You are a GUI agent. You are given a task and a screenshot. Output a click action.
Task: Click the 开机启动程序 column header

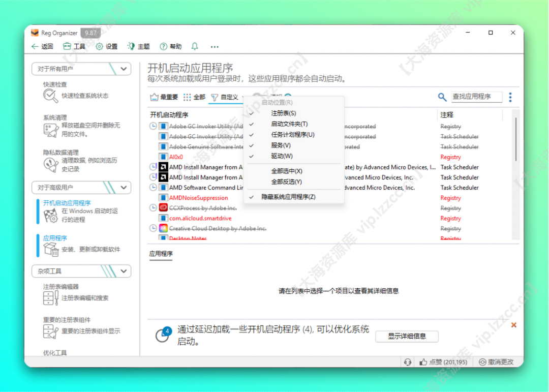[169, 115]
